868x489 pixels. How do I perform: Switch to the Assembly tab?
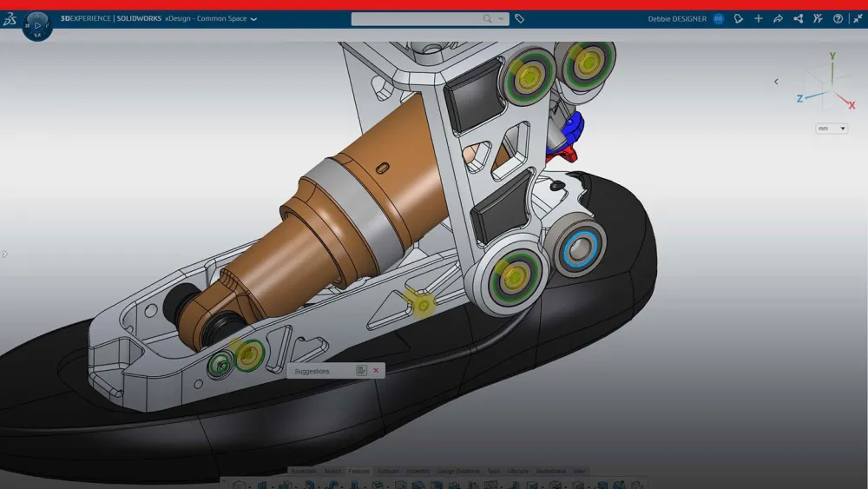pos(418,472)
